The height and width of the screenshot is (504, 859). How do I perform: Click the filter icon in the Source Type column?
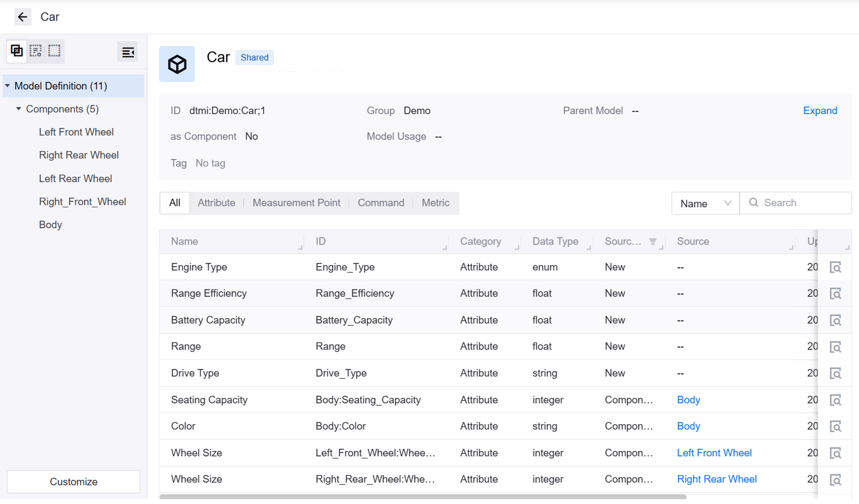652,242
